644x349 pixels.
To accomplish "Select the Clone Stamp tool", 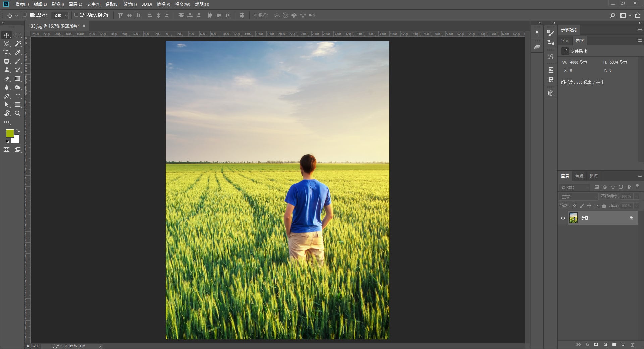I will tap(7, 70).
